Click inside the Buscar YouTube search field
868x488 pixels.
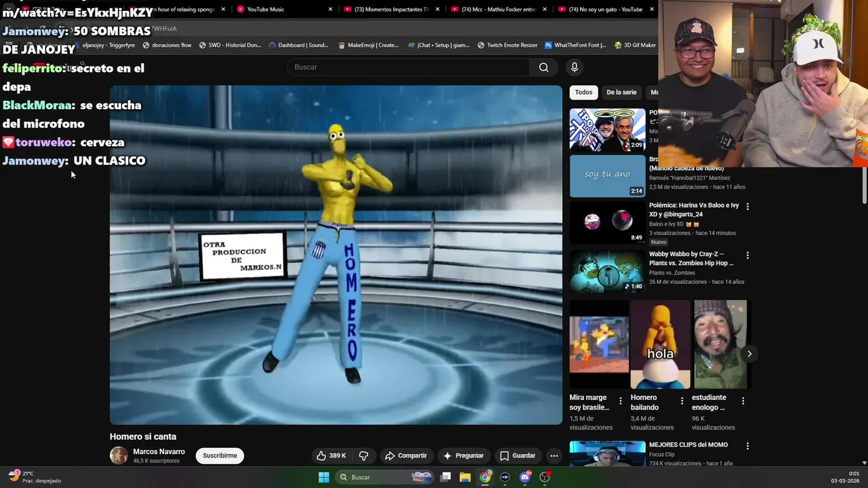point(408,67)
